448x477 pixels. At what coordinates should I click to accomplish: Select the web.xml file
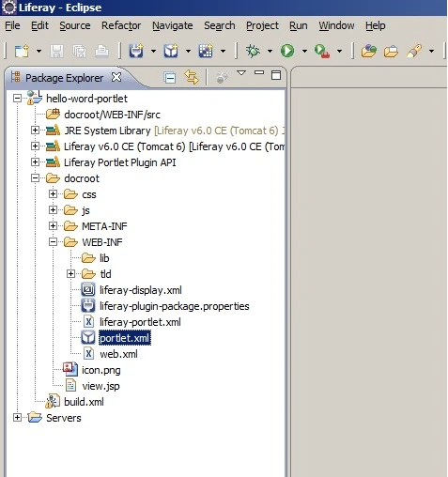point(118,354)
